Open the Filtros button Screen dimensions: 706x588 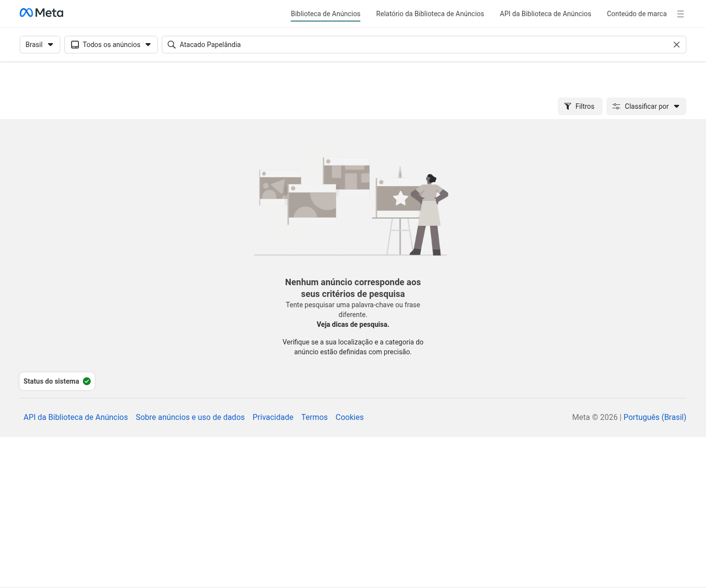580,106
